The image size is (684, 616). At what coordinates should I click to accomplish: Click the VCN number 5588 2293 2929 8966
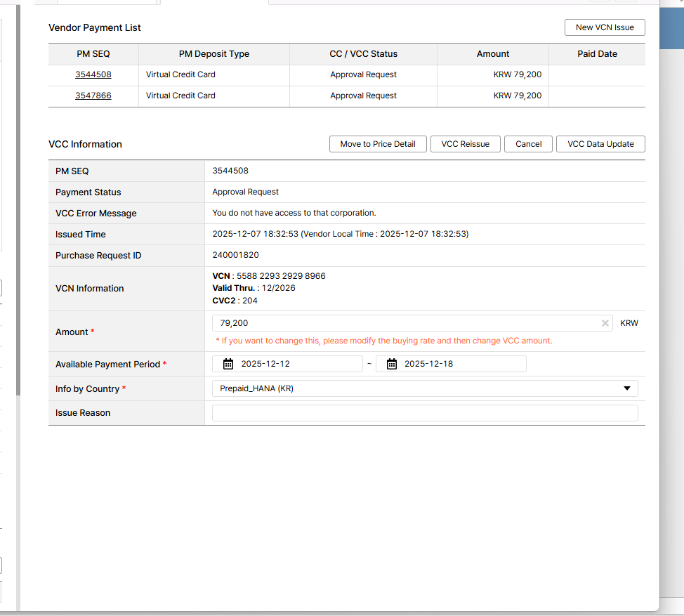281,276
